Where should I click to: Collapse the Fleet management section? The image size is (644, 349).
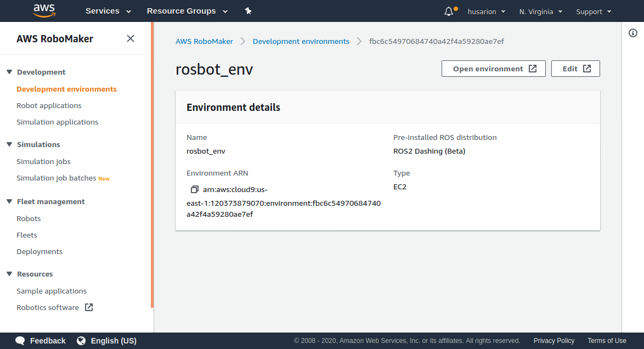[9, 201]
